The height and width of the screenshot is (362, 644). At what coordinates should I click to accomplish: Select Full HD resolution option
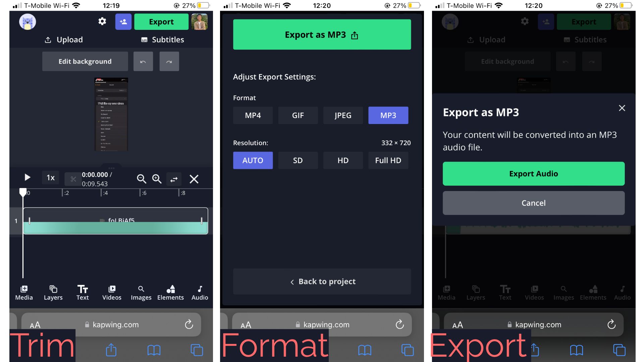(x=387, y=160)
